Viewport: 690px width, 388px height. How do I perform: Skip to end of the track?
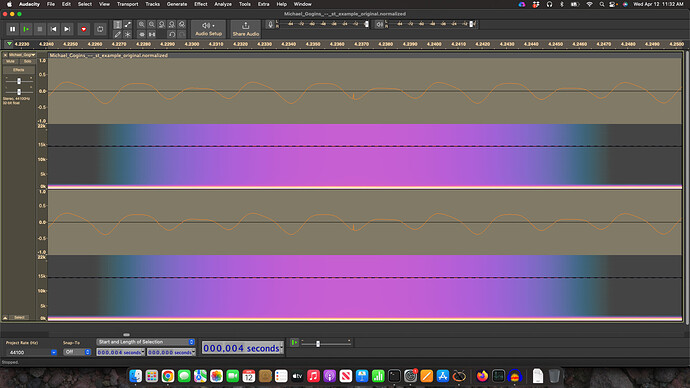(x=67, y=29)
